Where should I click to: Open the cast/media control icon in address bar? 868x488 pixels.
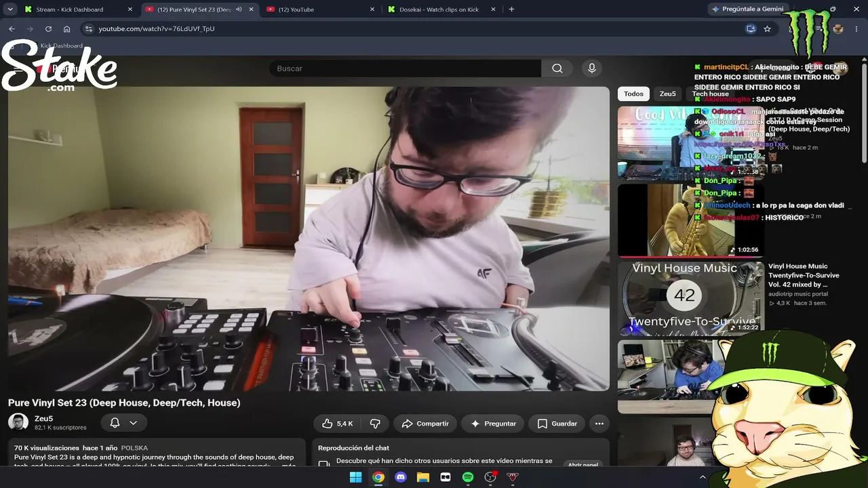coord(751,29)
